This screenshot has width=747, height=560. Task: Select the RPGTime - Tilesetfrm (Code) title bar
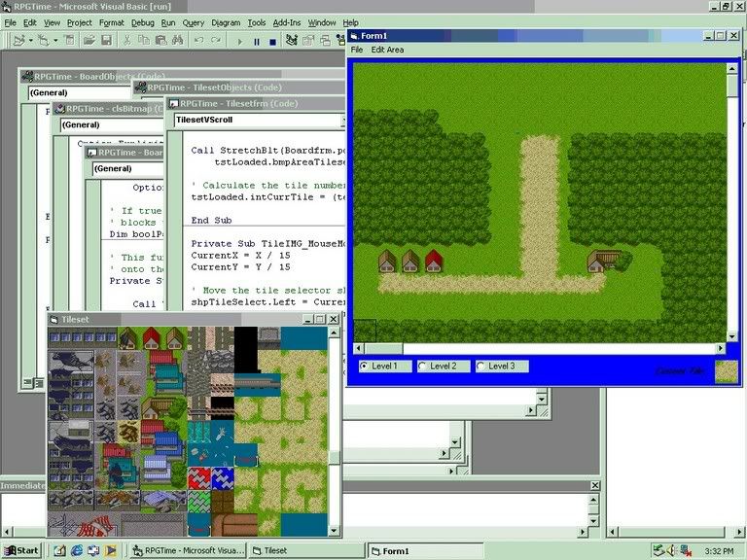coord(257,103)
